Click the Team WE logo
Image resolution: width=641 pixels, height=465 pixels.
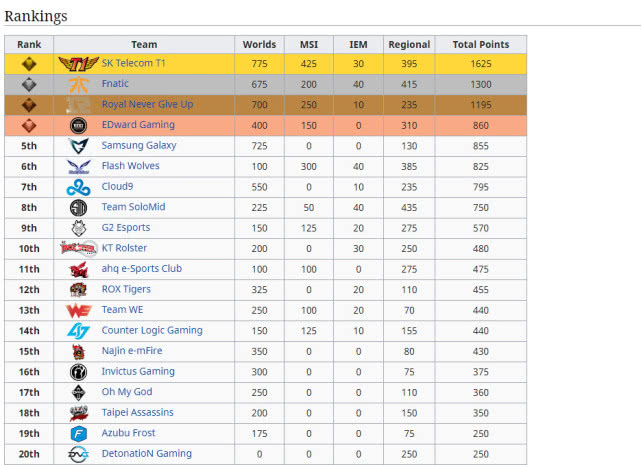(x=78, y=310)
